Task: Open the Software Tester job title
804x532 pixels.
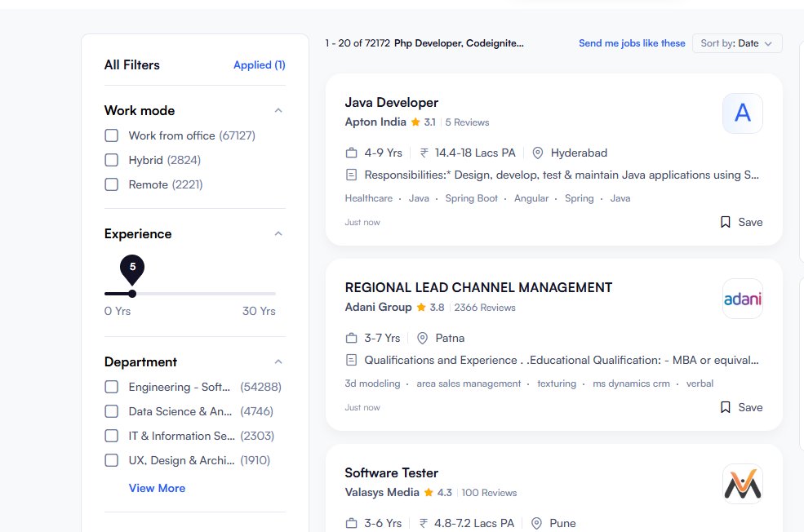Action: click(391, 472)
